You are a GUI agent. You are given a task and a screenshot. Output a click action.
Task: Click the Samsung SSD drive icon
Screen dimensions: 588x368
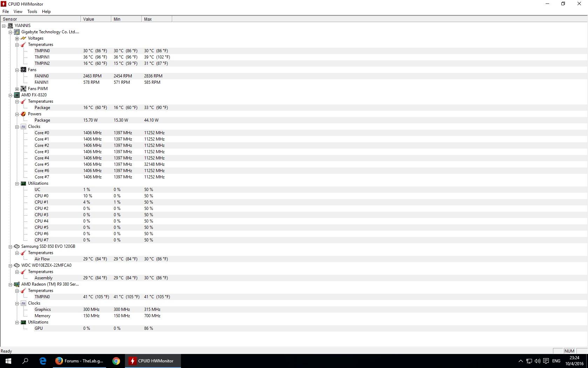pos(17,246)
